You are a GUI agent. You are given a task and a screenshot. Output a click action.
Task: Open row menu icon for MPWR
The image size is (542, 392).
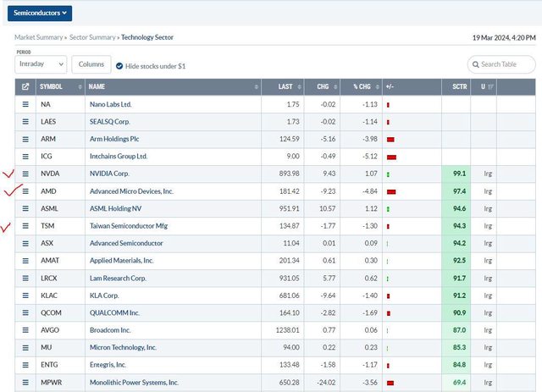pyautogui.click(x=25, y=382)
